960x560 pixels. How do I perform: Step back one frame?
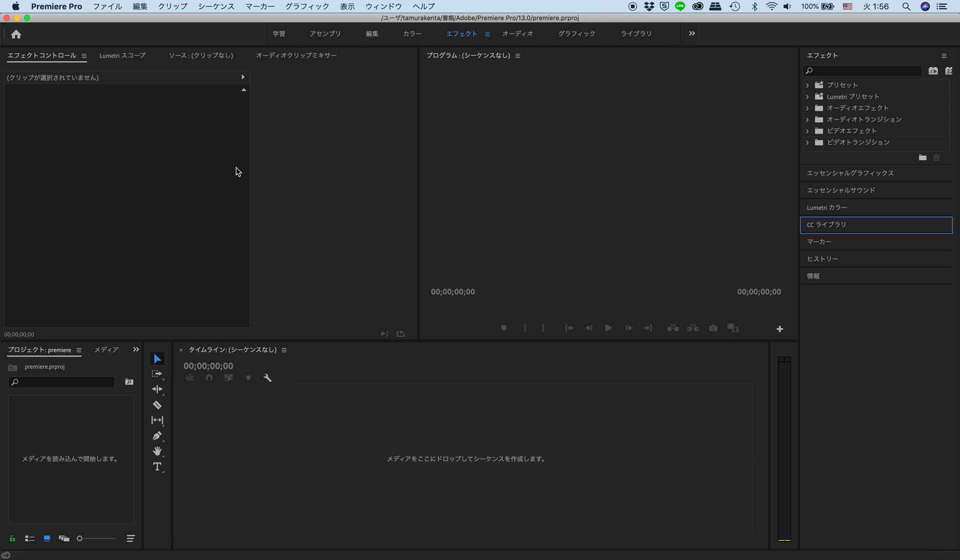click(589, 328)
